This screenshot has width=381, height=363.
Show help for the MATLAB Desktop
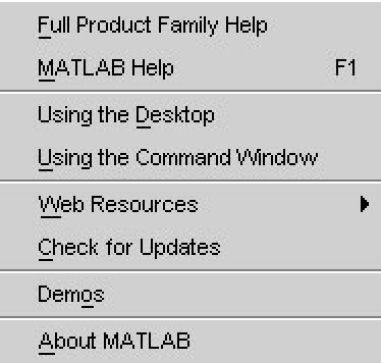190,115
